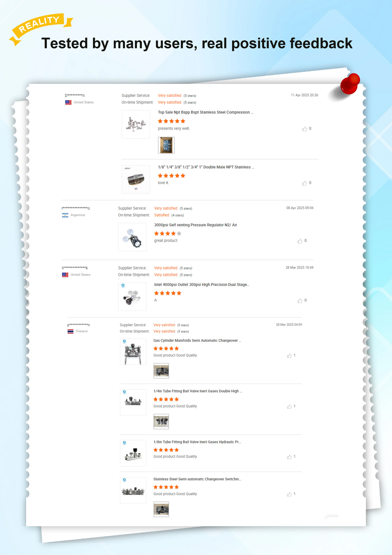This screenshot has height=555, width=392.
Task: Like the Gas Cylinder Manifolds review
Action: coord(289,356)
